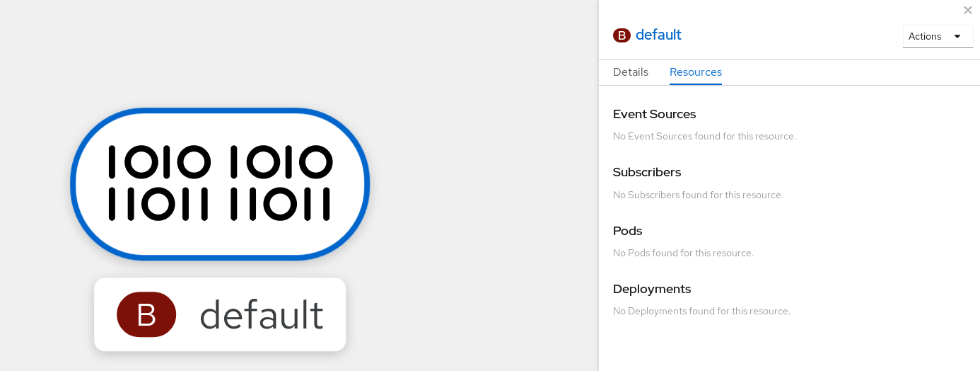Click the red B badge in panel header

622,35
